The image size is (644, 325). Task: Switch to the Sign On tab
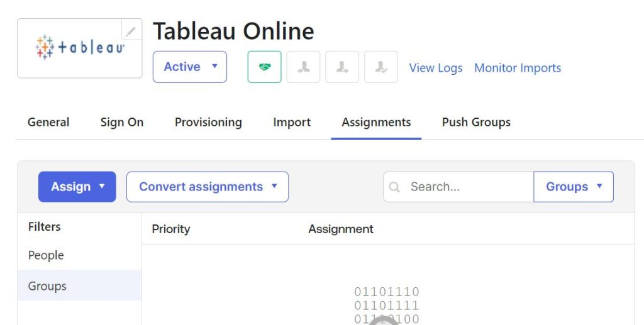click(122, 123)
